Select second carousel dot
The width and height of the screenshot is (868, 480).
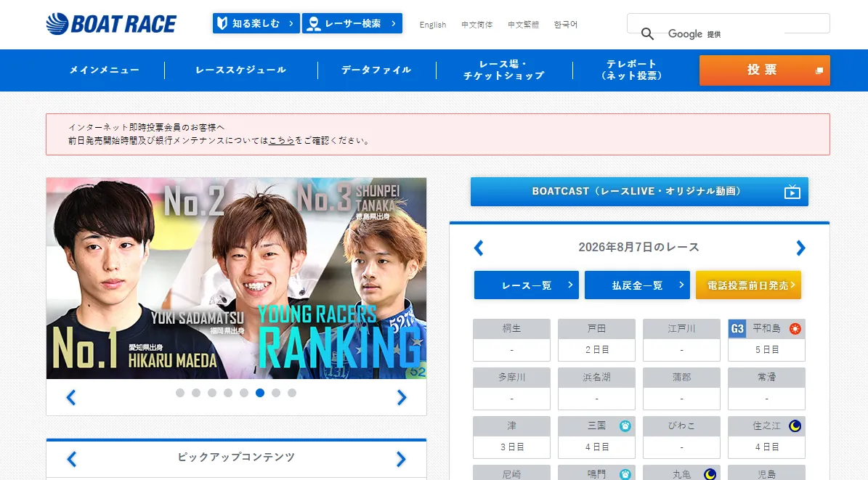(196, 393)
